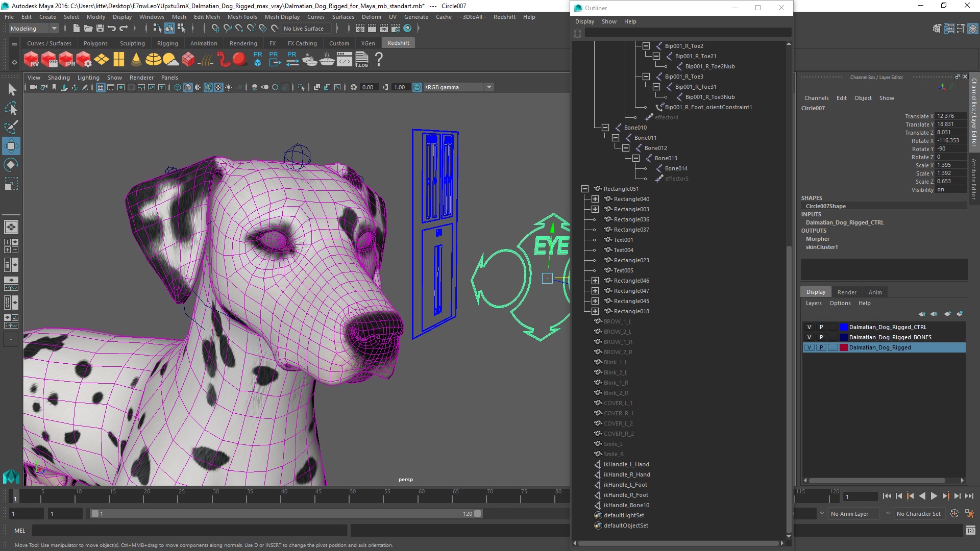Click the blue color swatch of CTRL layer

[844, 327]
